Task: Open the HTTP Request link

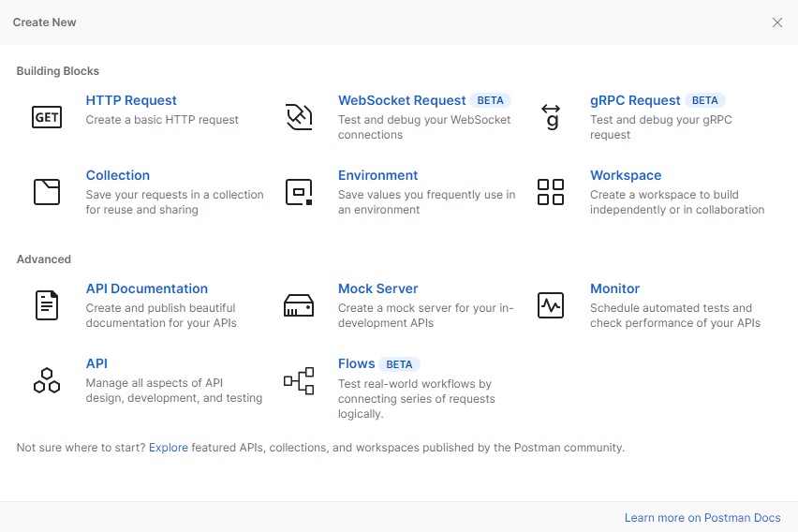Action: (x=131, y=100)
